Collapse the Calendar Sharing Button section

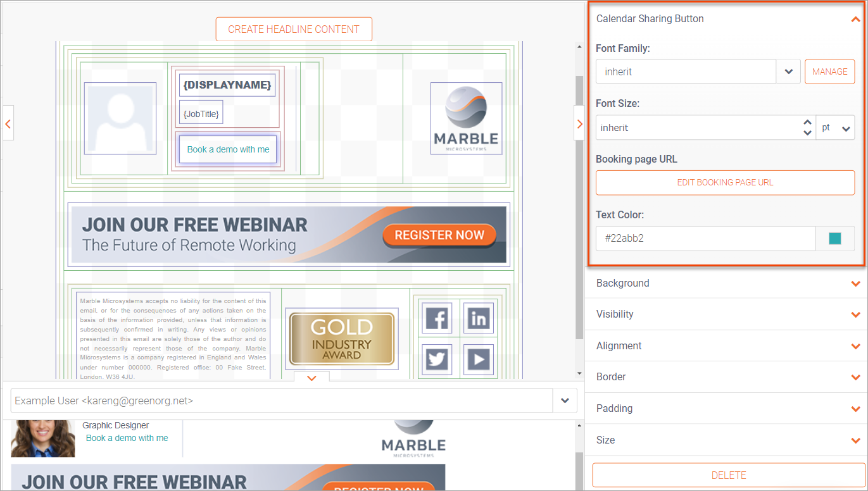click(x=855, y=19)
